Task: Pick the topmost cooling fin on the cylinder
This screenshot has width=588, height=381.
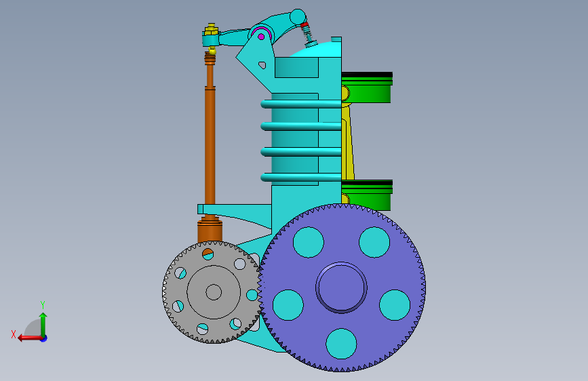Action: coord(301,104)
